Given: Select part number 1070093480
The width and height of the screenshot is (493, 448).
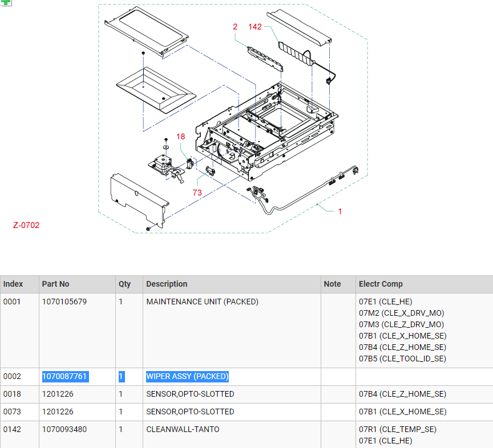Looking at the screenshot, I should (64, 429).
